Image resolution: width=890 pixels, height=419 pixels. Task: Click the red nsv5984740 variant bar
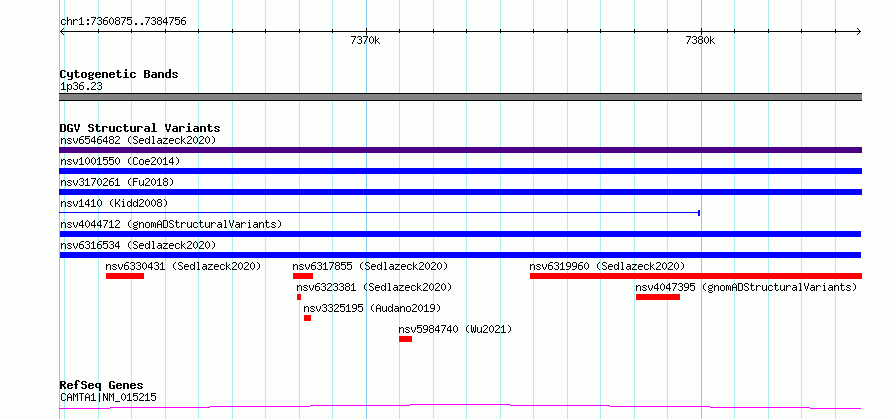click(405, 339)
